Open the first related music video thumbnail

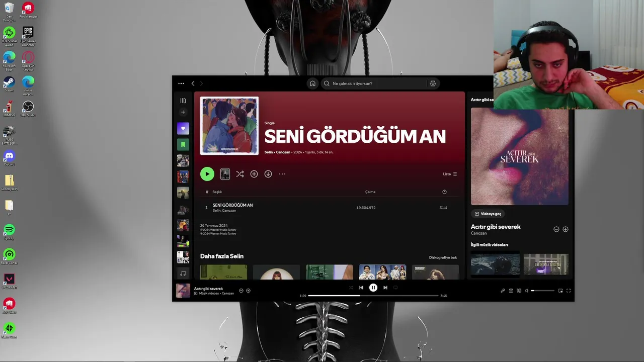tap(495, 264)
